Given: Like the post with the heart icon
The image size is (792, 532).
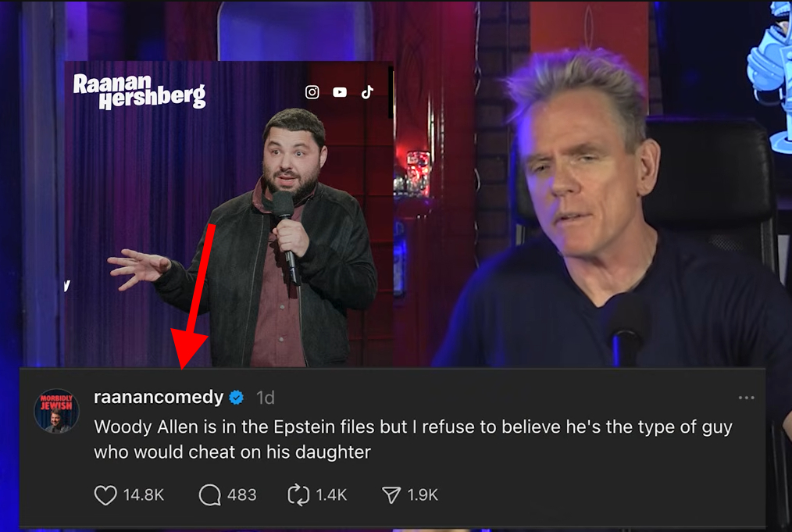Looking at the screenshot, I should [105, 495].
